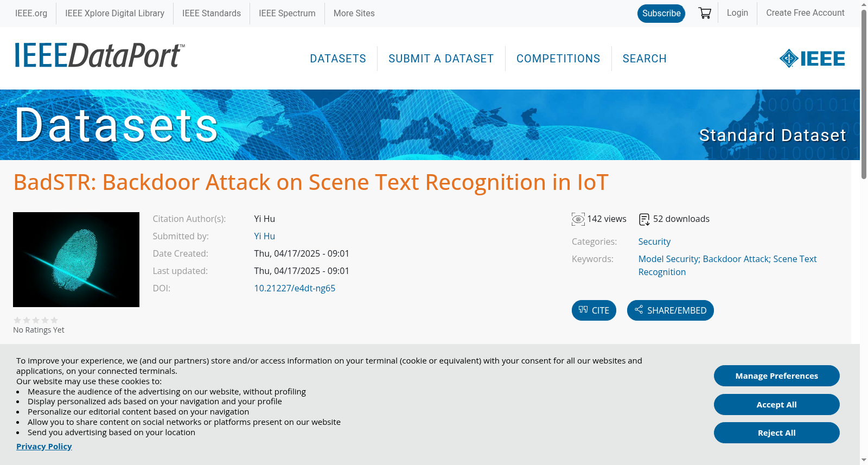Screen dimensions: 868x465
Task: Click the downloads document icon
Action: [644, 219]
